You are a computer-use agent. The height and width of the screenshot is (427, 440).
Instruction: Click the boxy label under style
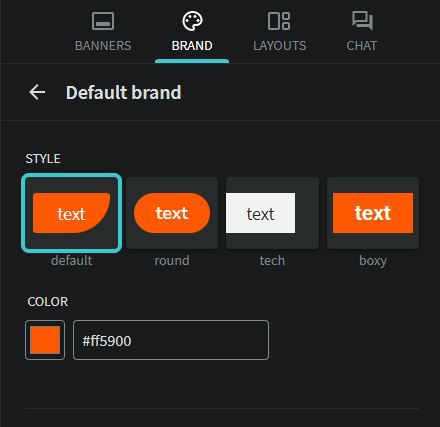tap(373, 261)
